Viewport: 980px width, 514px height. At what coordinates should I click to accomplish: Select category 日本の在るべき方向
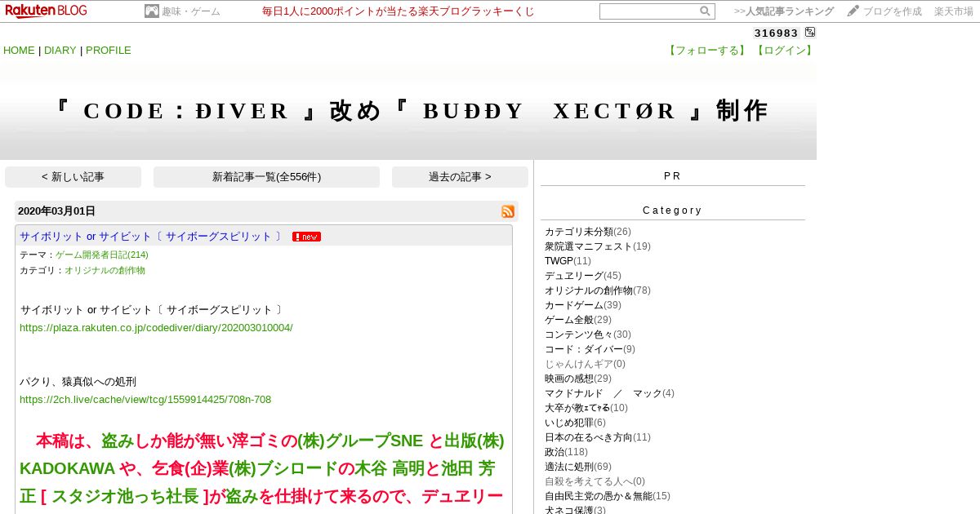pyautogui.click(x=589, y=437)
